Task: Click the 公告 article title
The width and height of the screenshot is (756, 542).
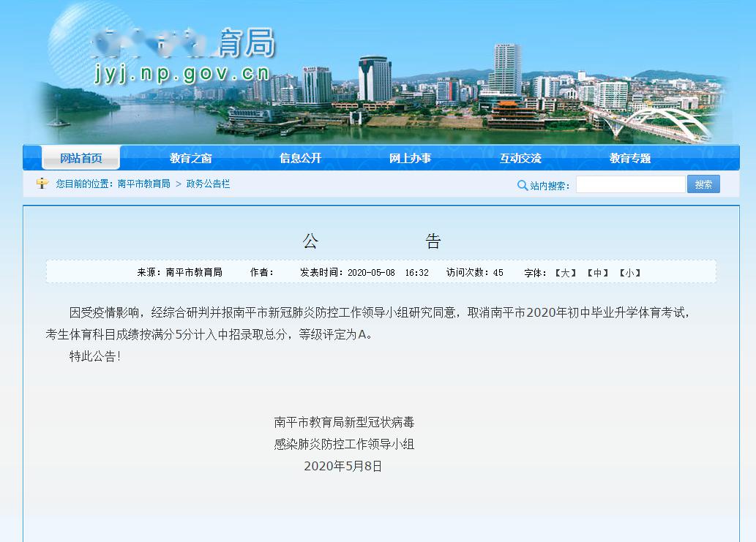Action: coord(372,241)
